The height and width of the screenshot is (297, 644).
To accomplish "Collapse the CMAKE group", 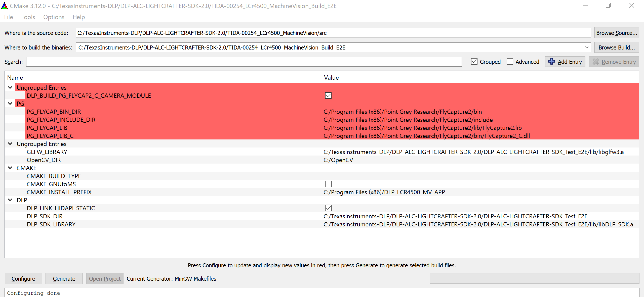I will click(x=10, y=168).
